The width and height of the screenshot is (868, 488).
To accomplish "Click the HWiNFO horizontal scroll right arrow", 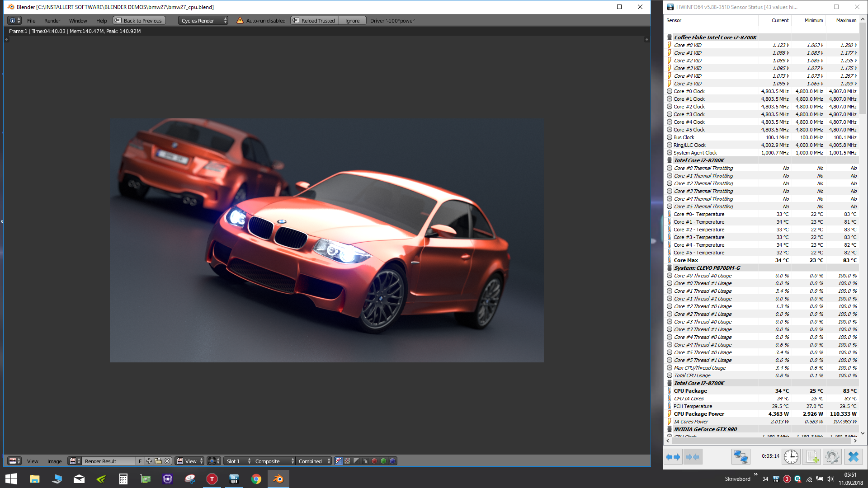I will point(855,441).
